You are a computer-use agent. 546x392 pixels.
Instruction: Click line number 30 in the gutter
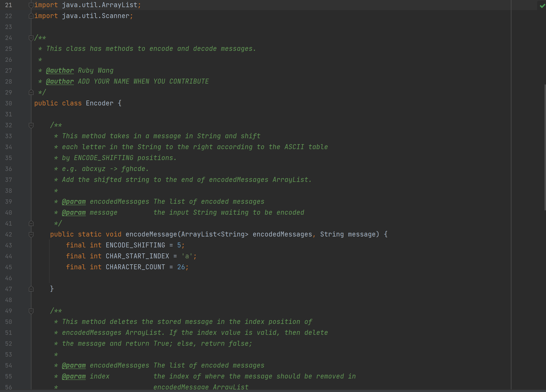coord(8,103)
